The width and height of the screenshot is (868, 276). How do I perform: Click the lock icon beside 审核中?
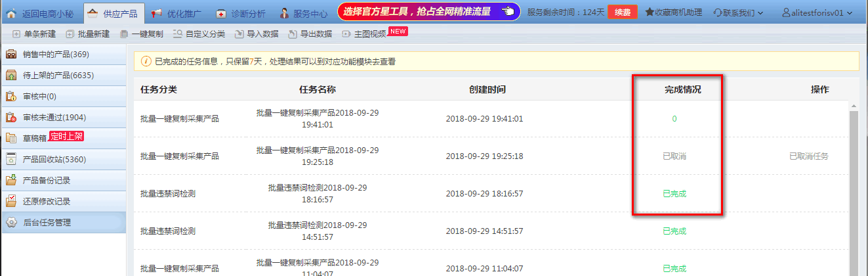[x=11, y=97]
